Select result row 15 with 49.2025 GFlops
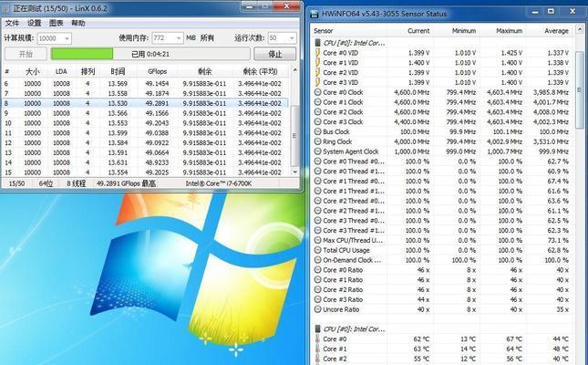The width and height of the screenshot is (588, 365). coord(146,172)
